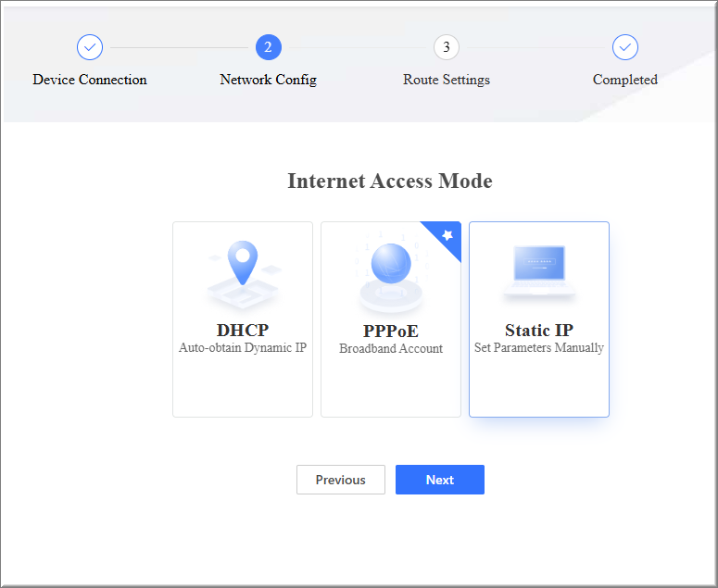The image size is (718, 588).
Task: Go to the Completed step label
Action: [625, 80]
